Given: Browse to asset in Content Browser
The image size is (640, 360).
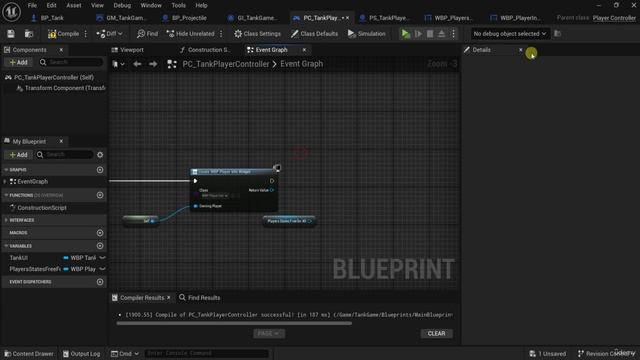Looking at the screenshot, I should tap(29, 34).
